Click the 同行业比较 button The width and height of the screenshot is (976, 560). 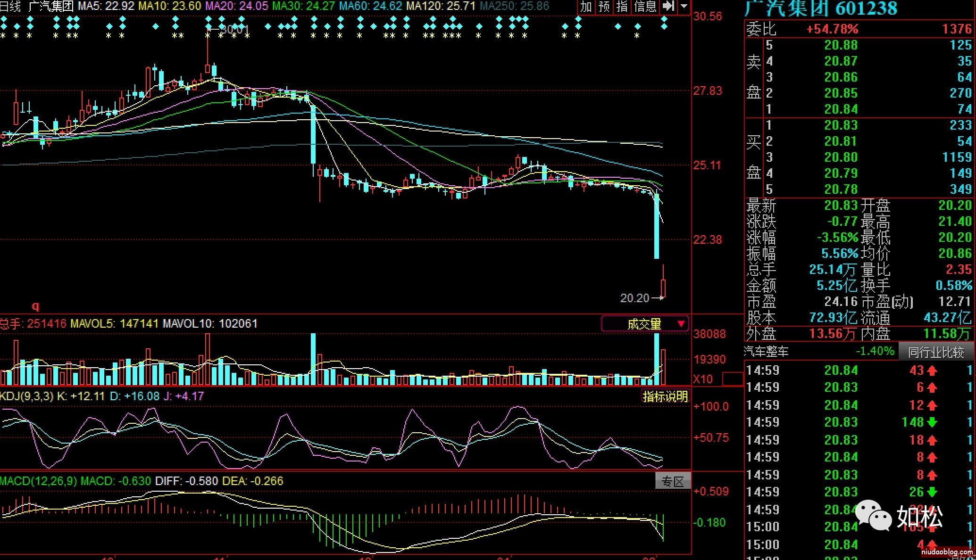tap(936, 352)
